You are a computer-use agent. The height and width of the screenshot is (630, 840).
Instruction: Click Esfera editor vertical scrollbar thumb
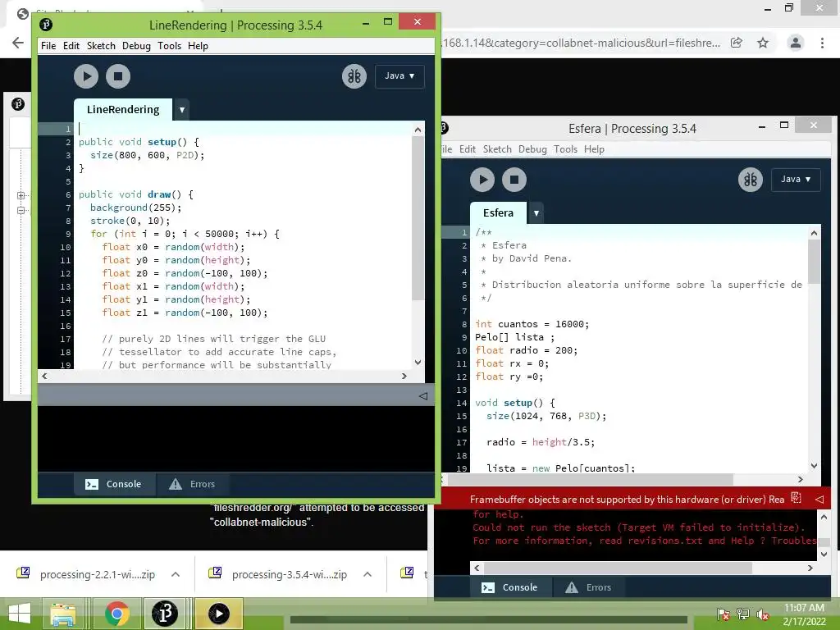[814, 262]
